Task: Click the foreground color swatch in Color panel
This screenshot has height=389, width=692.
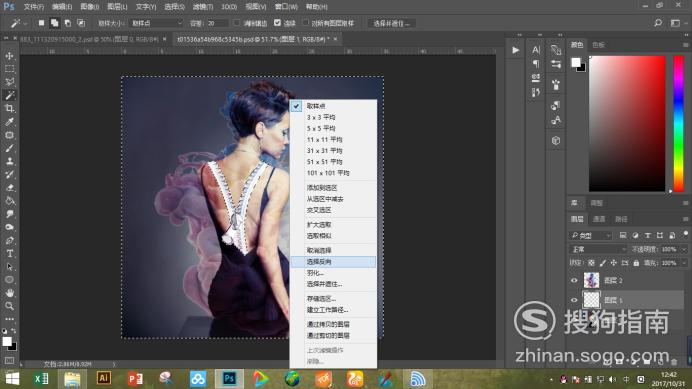Action: (x=575, y=62)
